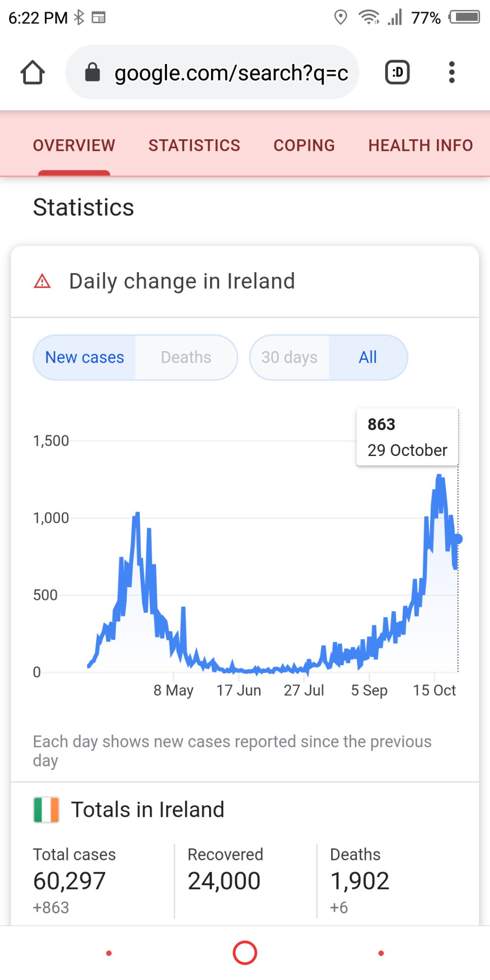Viewport: 490px width, 980px height.
Task: Tap the Total cases 60,297 figure
Action: tap(70, 881)
